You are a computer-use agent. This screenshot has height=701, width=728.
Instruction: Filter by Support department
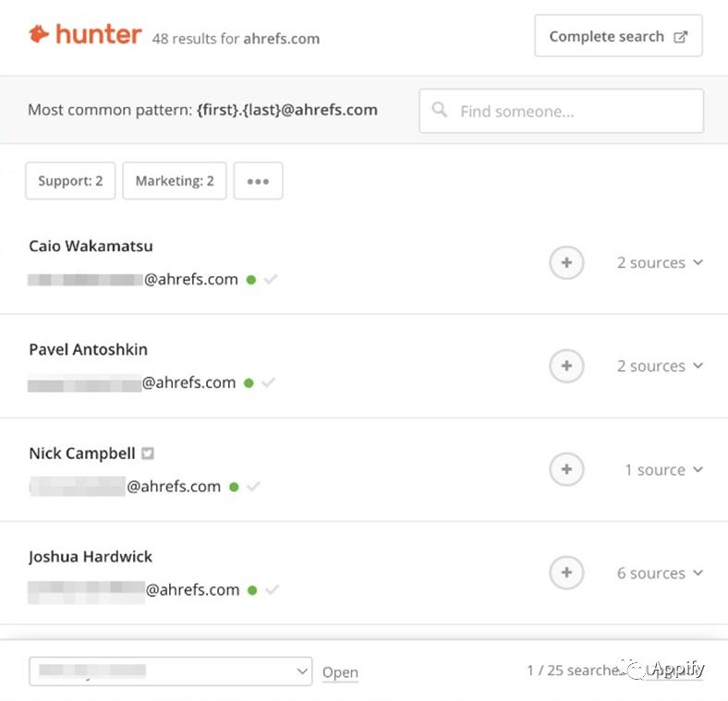[x=70, y=181]
